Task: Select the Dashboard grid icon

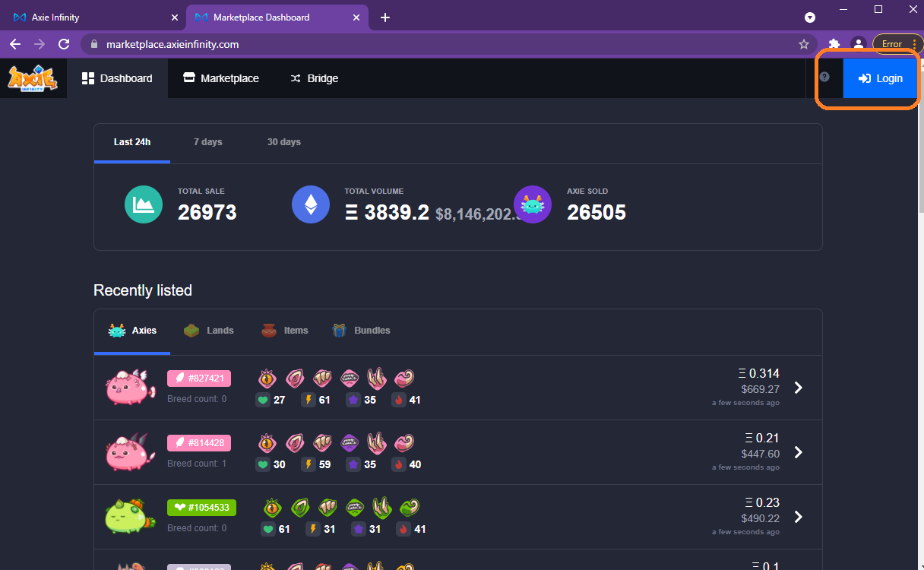Action: tap(88, 78)
